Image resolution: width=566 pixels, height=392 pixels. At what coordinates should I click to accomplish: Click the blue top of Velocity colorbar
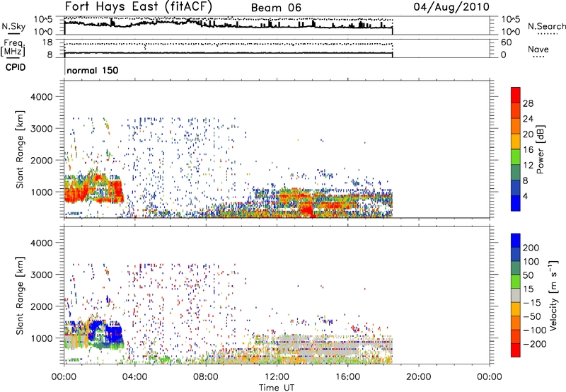[516, 241]
